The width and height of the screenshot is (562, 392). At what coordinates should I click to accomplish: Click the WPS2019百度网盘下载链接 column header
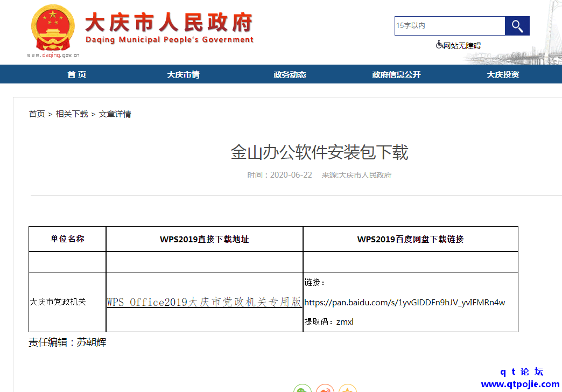(x=410, y=239)
